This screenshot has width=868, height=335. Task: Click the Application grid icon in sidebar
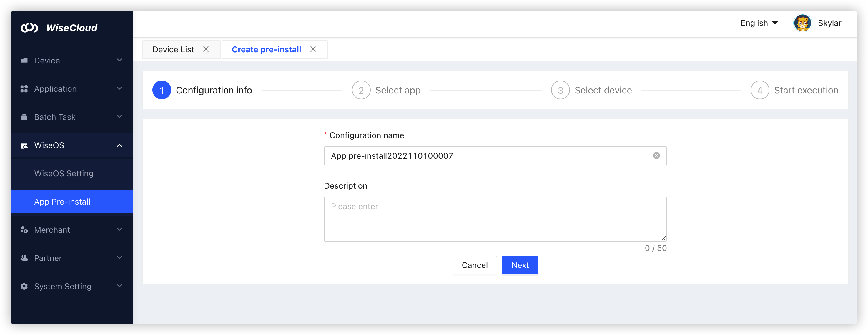[24, 88]
